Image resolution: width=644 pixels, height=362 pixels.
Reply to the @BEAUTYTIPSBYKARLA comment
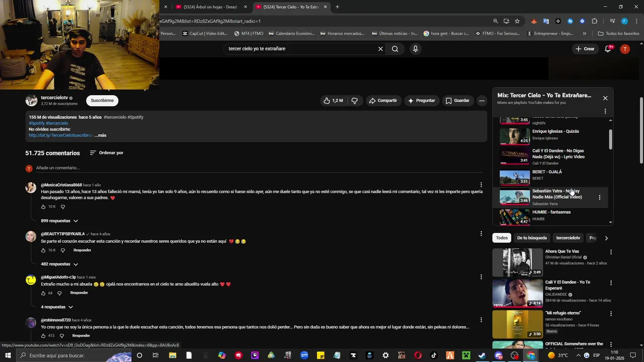[82, 250]
